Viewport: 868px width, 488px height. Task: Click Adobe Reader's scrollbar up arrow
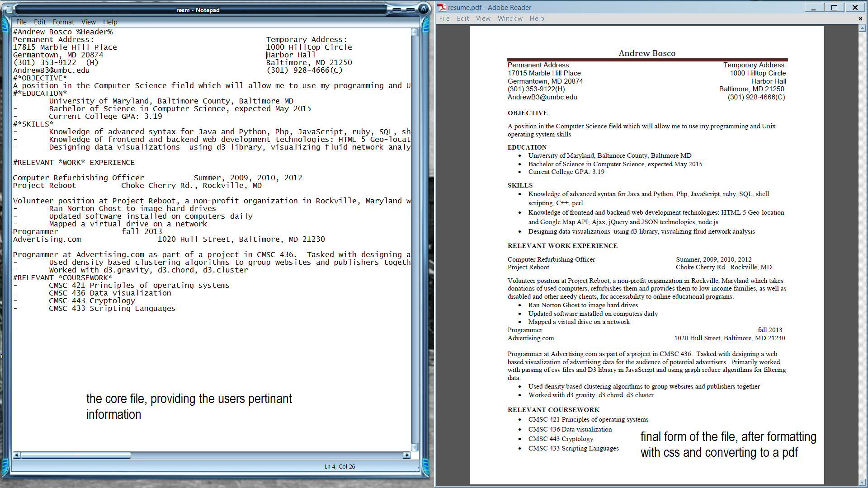click(862, 28)
